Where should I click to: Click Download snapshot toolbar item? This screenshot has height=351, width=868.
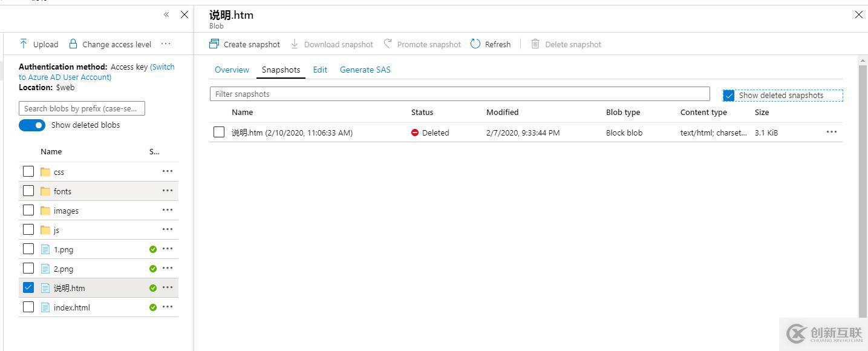tap(332, 44)
